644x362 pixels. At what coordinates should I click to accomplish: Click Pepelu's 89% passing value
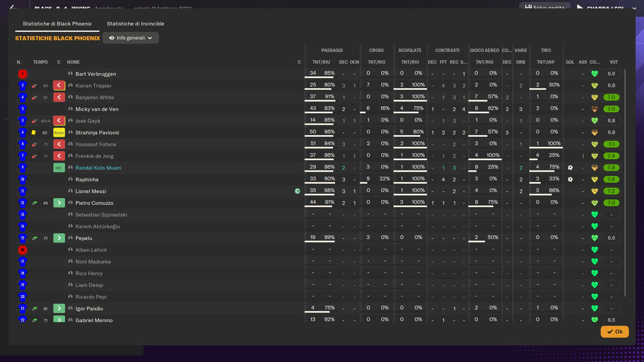[x=330, y=237]
